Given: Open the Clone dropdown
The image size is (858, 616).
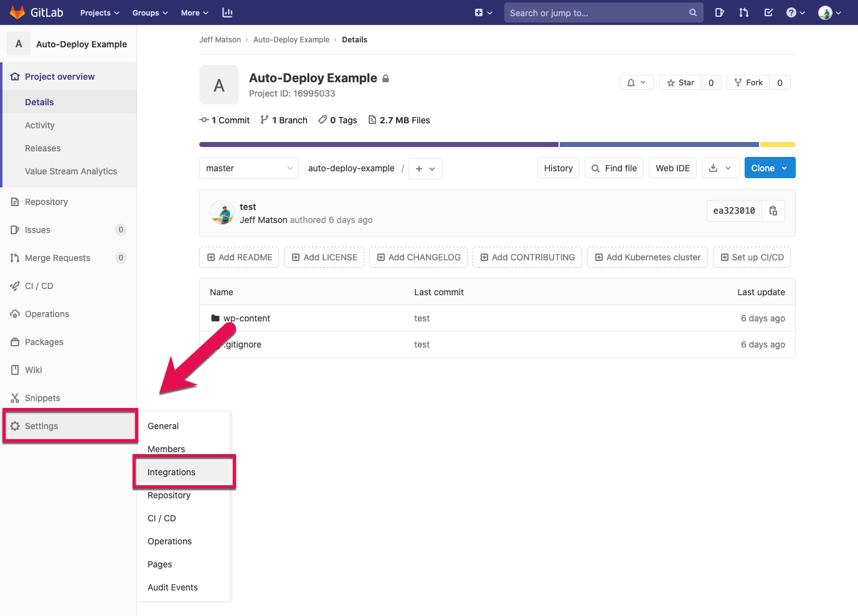Looking at the screenshot, I should click(x=770, y=168).
